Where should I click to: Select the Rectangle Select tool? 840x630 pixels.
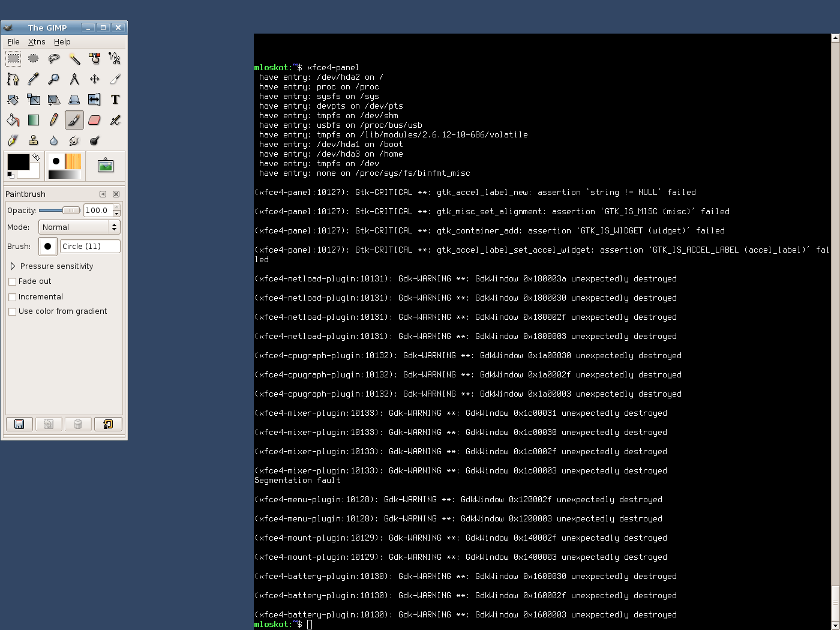[13, 59]
